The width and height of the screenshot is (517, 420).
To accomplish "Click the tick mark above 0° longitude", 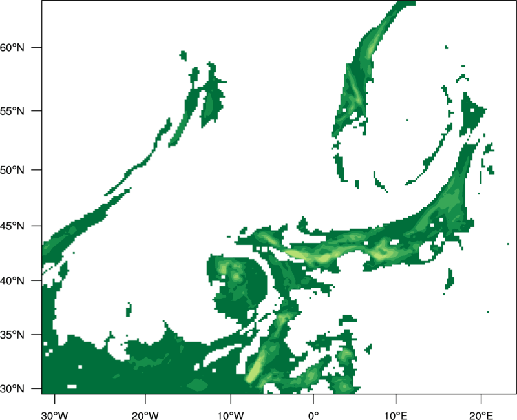I will (313, 399).
